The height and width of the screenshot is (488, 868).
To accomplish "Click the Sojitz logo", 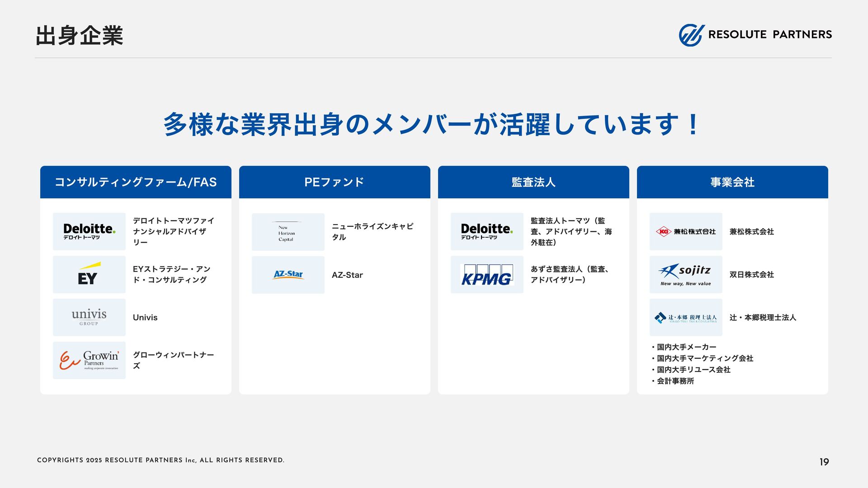I will pos(686,274).
